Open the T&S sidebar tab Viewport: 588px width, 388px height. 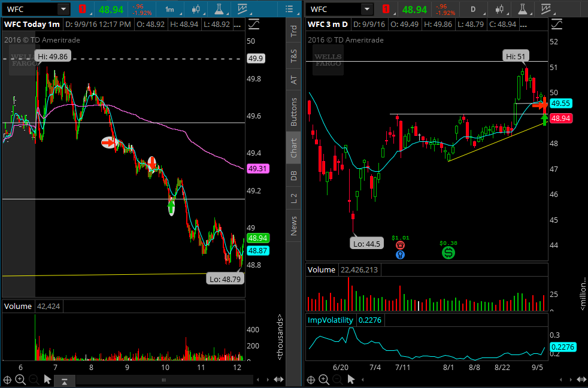click(x=293, y=56)
